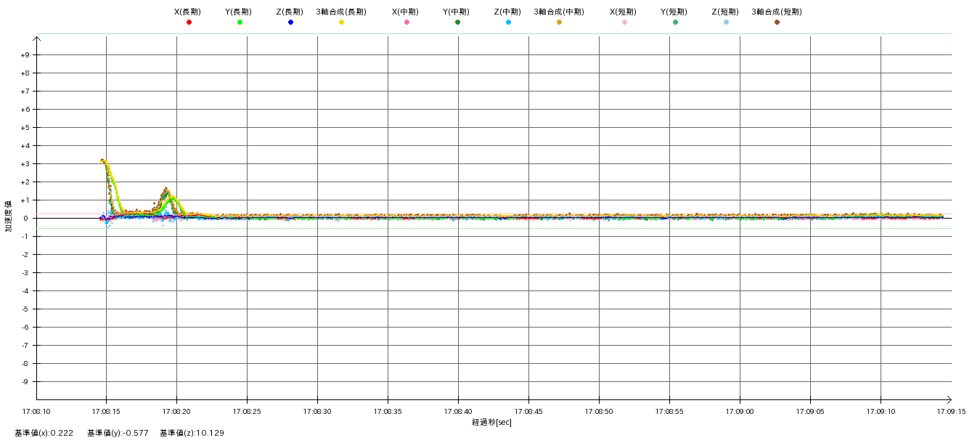Toggle the Y(長期) series in legend
980x443 pixels.
coord(240,23)
